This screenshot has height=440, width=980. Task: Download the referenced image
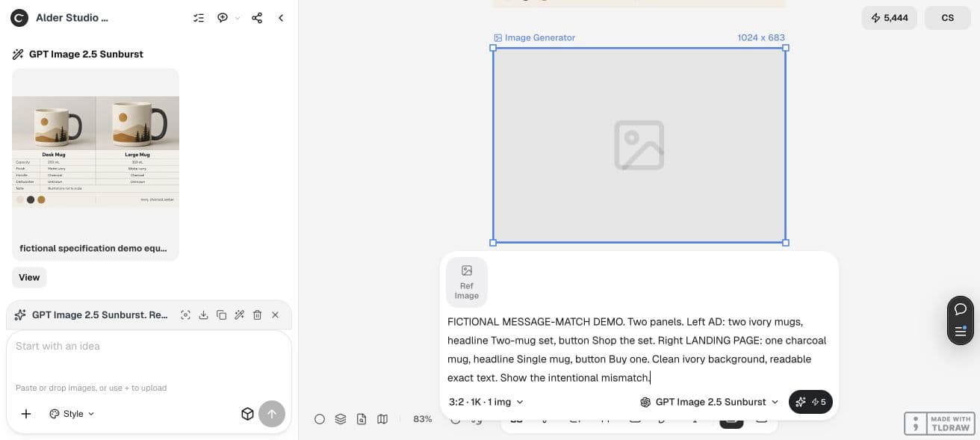point(203,315)
